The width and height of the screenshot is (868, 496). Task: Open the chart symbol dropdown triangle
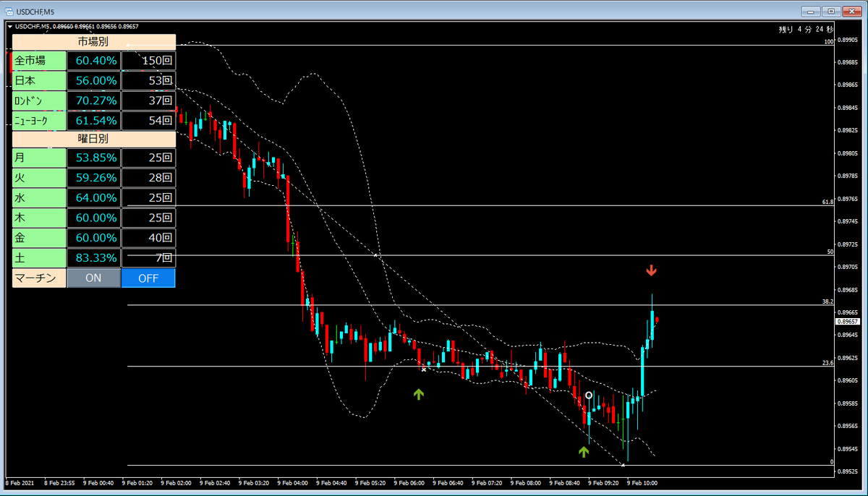coord(9,27)
